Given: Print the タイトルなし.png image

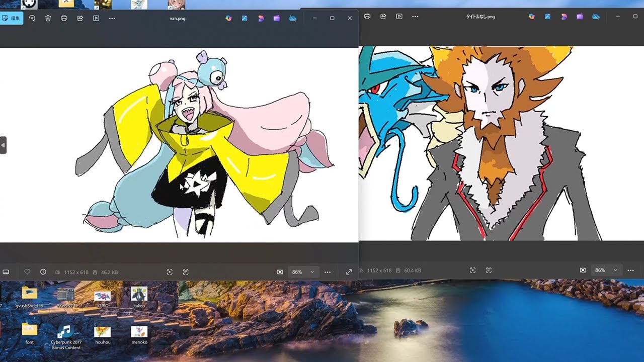Looking at the screenshot, I should (367, 17).
